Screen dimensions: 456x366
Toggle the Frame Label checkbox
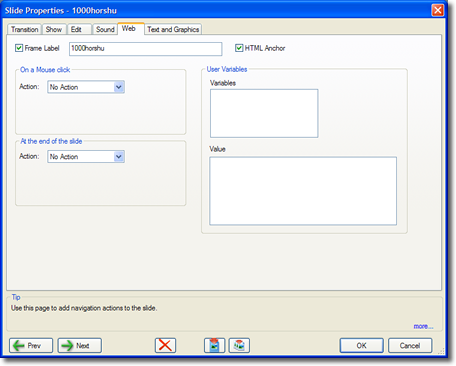[19, 48]
